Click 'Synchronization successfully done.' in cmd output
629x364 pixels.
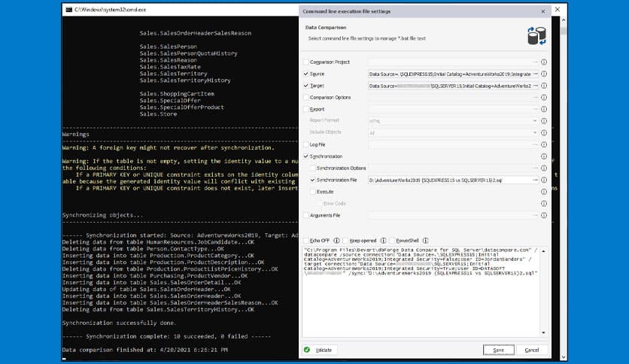(x=119, y=323)
